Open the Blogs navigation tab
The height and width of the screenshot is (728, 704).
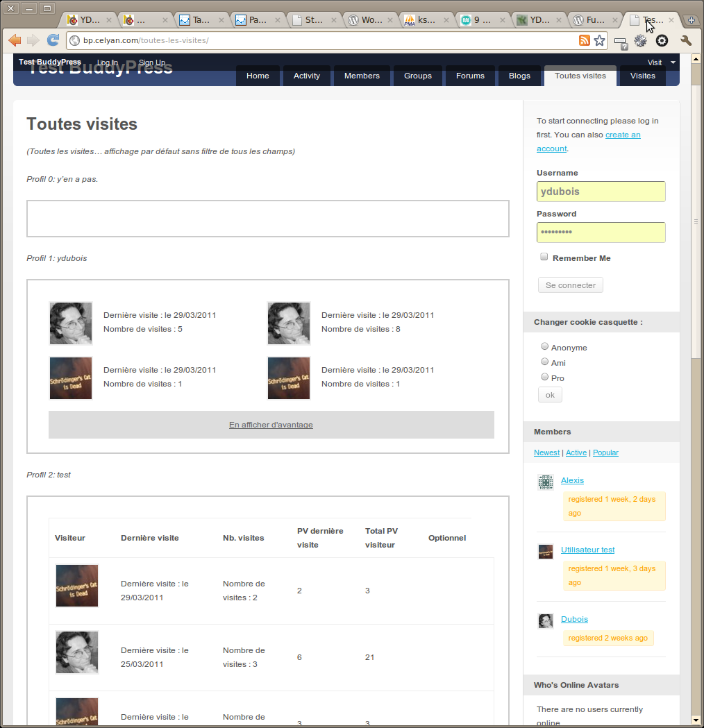coord(519,76)
